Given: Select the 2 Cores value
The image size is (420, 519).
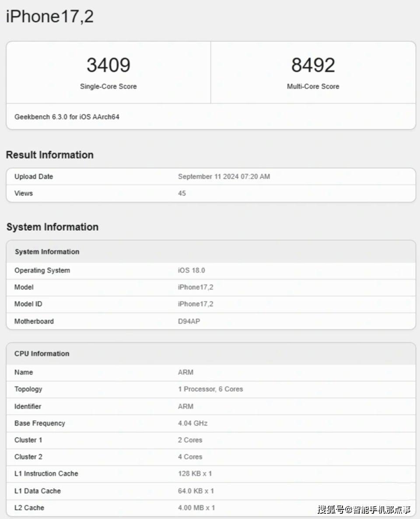Looking at the screenshot, I should (190, 440).
